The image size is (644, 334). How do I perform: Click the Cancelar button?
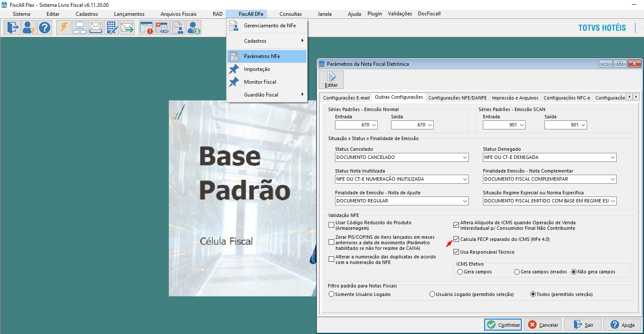point(543,325)
